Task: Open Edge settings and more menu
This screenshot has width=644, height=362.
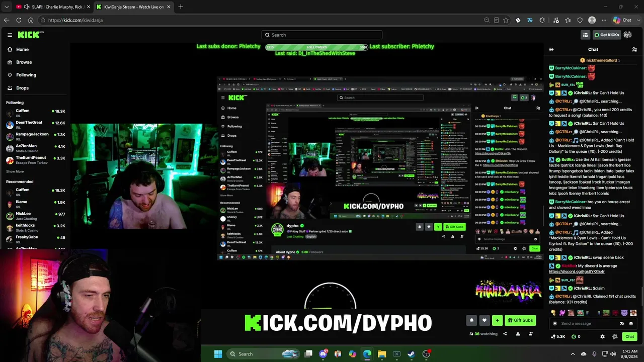Action: pyautogui.click(x=603, y=20)
